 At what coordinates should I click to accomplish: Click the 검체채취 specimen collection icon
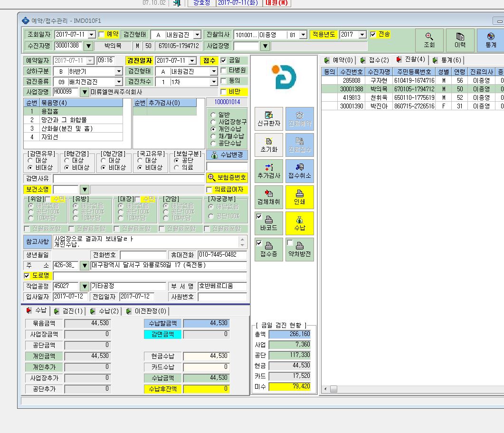click(269, 197)
